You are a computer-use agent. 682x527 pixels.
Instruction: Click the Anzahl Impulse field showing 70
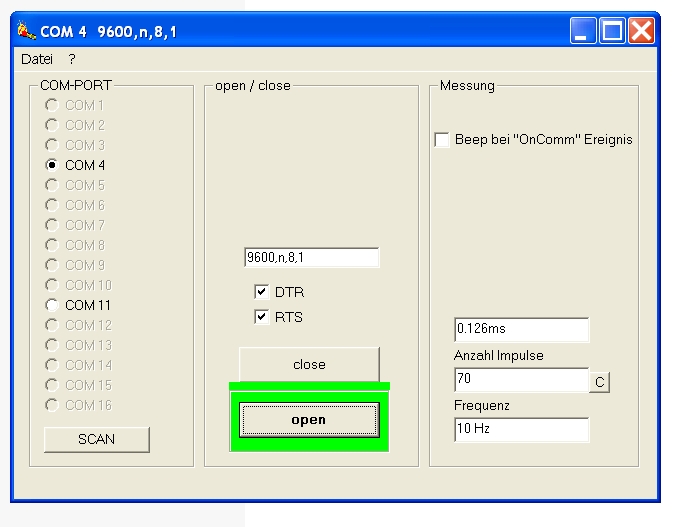tap(522, 380)
